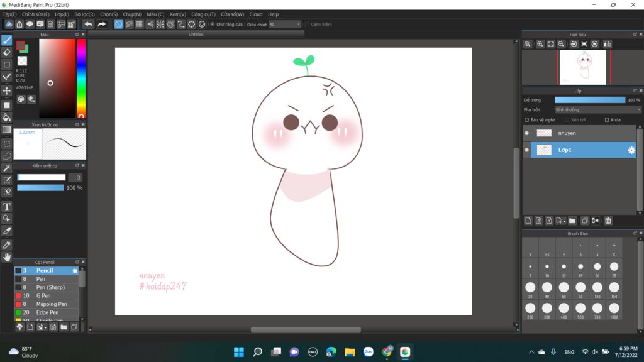
Task: Expand the add-layer dropdown arrow
Action: [564, 221]
